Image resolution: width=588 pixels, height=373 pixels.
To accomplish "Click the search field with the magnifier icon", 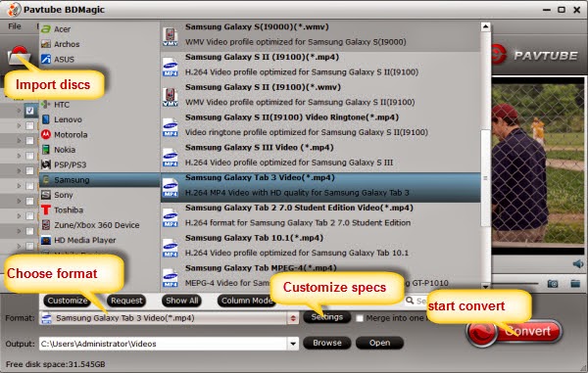I will coord(416,301).
